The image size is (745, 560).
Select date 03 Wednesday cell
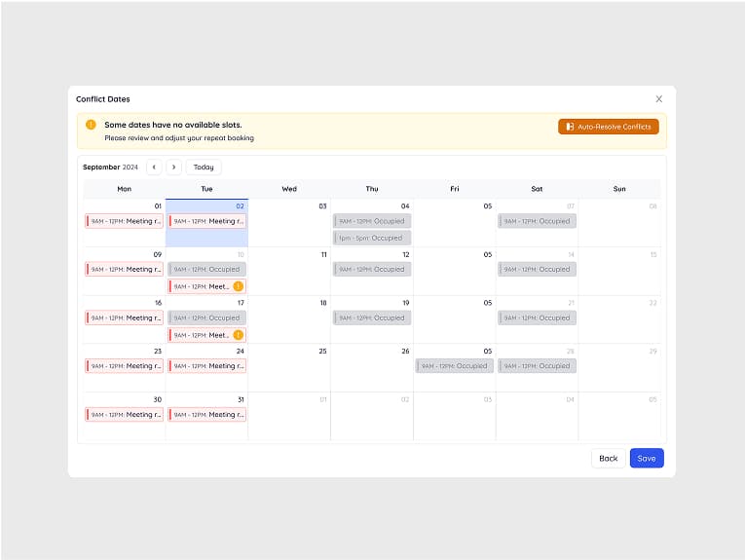(x=289, y=223)
